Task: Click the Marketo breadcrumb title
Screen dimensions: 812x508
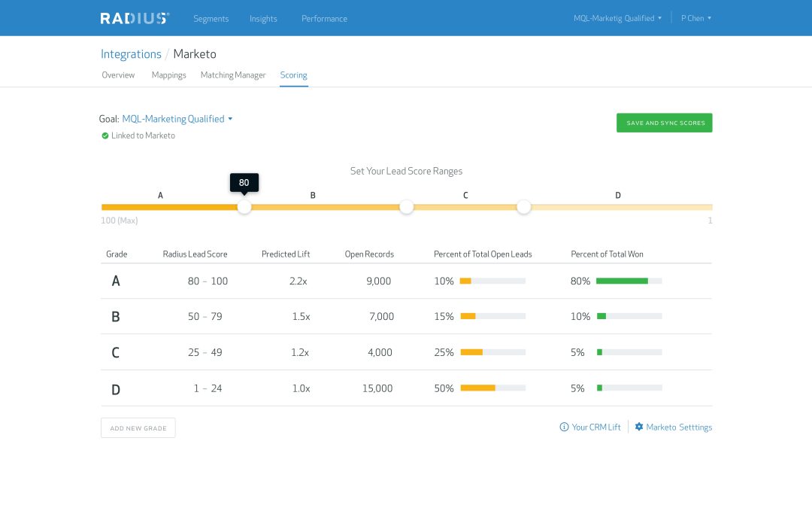Action: coord(195,54)
